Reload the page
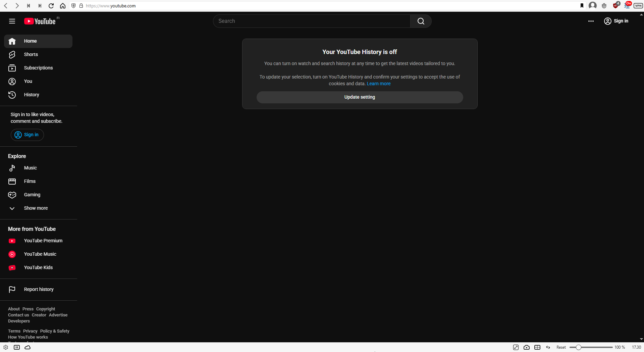 pos(51,6)
